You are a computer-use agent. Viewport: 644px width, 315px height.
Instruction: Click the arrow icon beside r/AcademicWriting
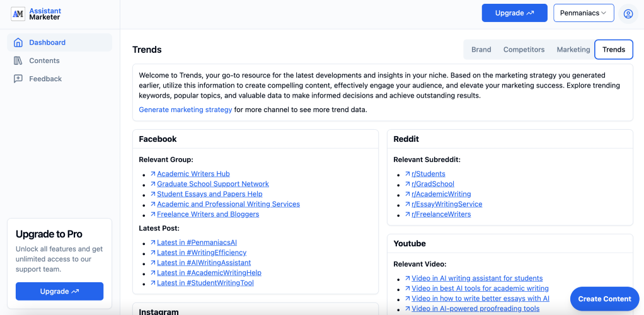408,194
